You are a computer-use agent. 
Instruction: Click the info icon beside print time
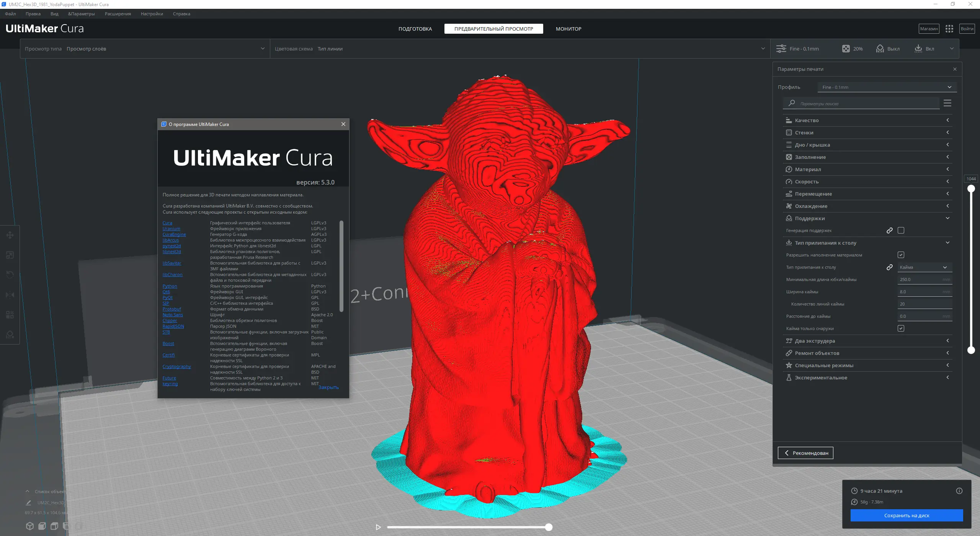coord(959,491)
